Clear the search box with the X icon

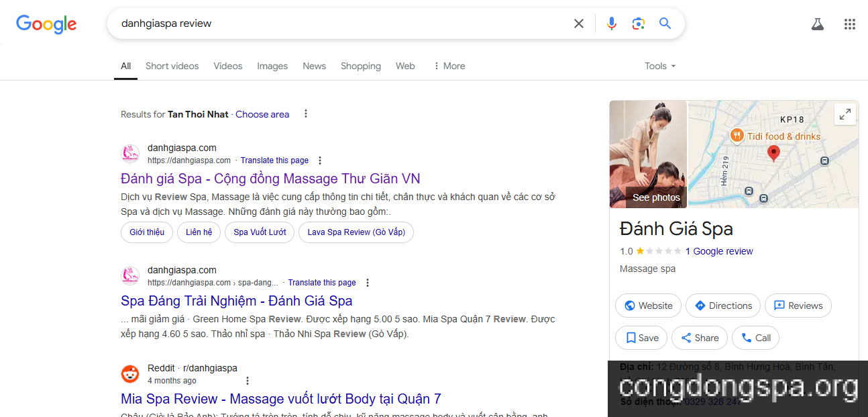tap(578, 23)
